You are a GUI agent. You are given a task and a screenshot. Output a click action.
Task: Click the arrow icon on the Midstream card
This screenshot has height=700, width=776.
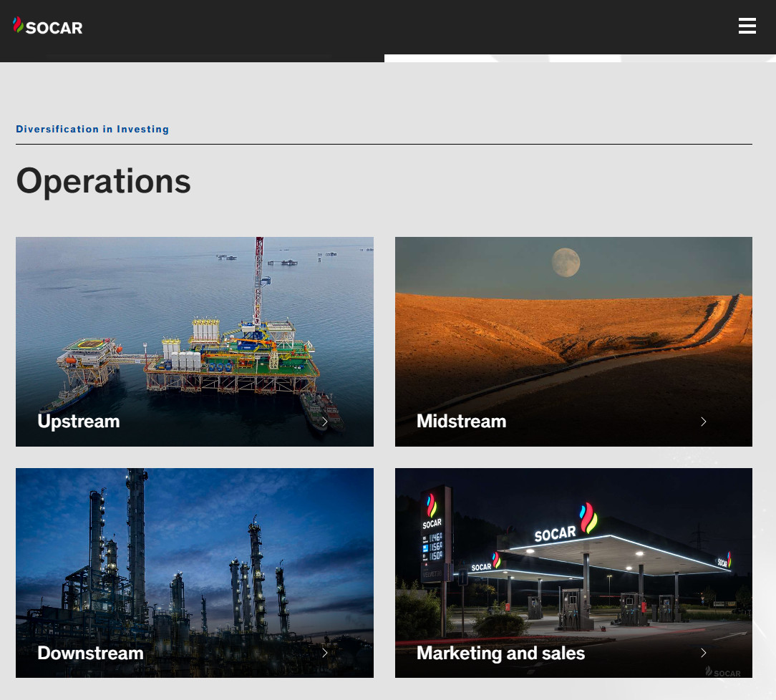pyautogui.click(x=703, y=422)
